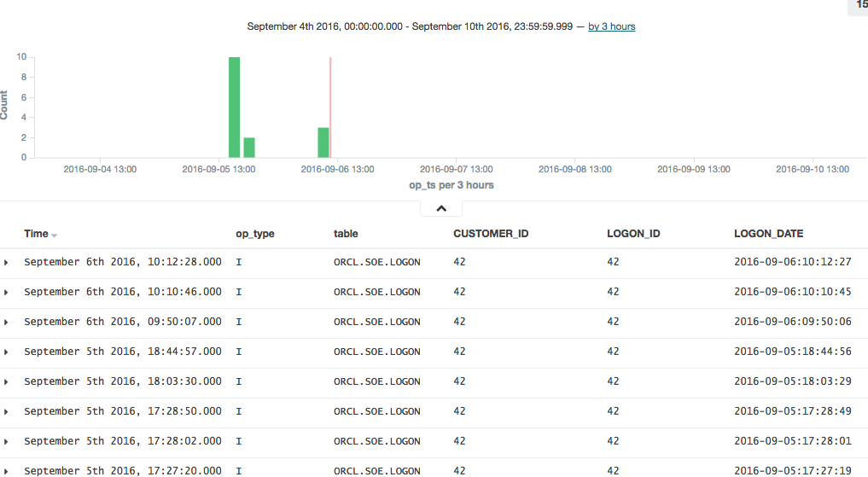Select the table column header
Screen dimensions: 868x477
click(x=346, y=234)
